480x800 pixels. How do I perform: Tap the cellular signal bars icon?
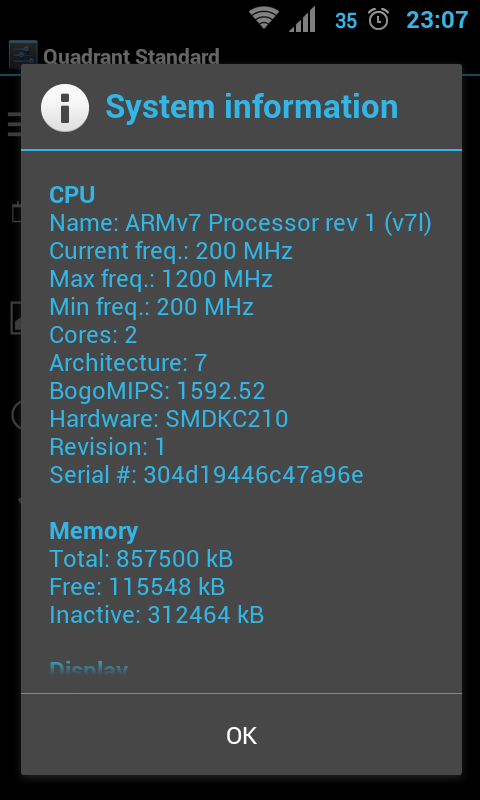point(302,19)
